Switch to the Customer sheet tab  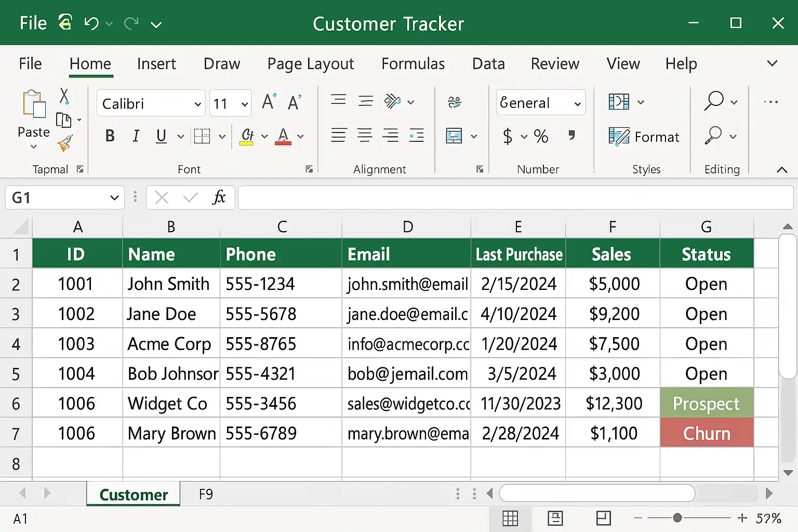coord(134,495)
